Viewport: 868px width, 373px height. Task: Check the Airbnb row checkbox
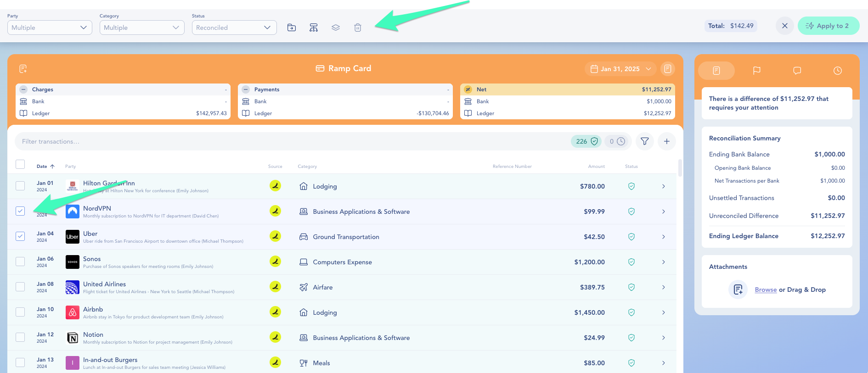click(x=20, y=312)
